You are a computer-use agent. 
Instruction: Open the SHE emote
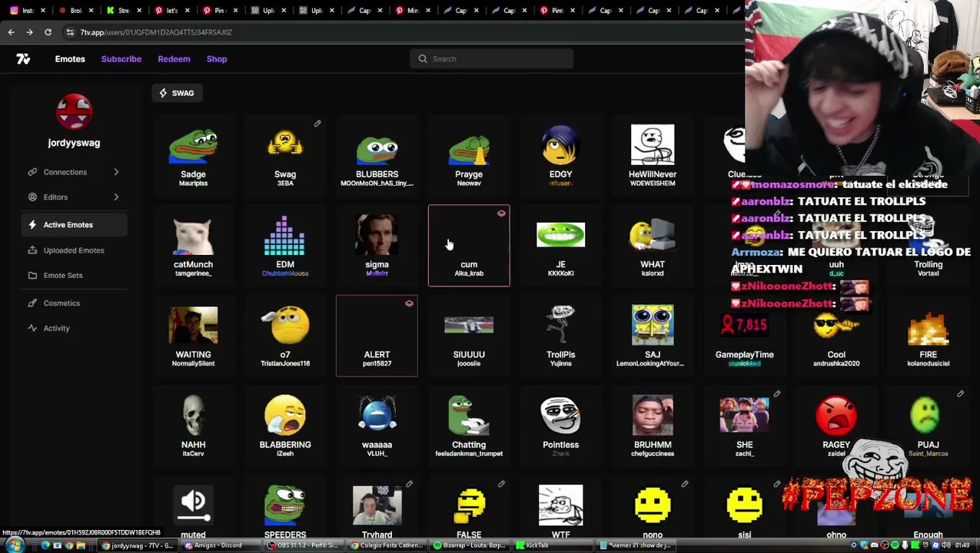pyautogui.click(x=744, y=426)
